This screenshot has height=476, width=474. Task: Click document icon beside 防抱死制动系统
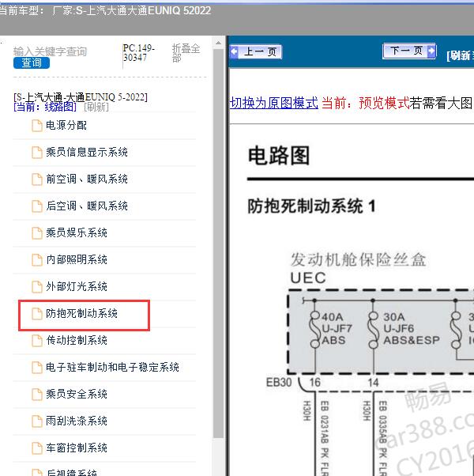pyautogui.click(x=37, y=314)
